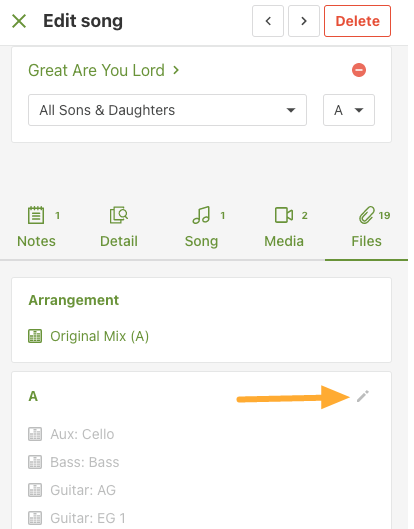
Task: Switch to the Notes tab
Action: [38, 227]
